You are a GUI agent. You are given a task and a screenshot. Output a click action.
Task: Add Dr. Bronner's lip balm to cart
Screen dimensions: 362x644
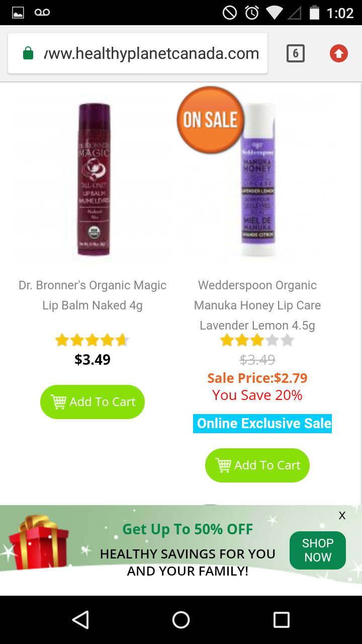93,402
